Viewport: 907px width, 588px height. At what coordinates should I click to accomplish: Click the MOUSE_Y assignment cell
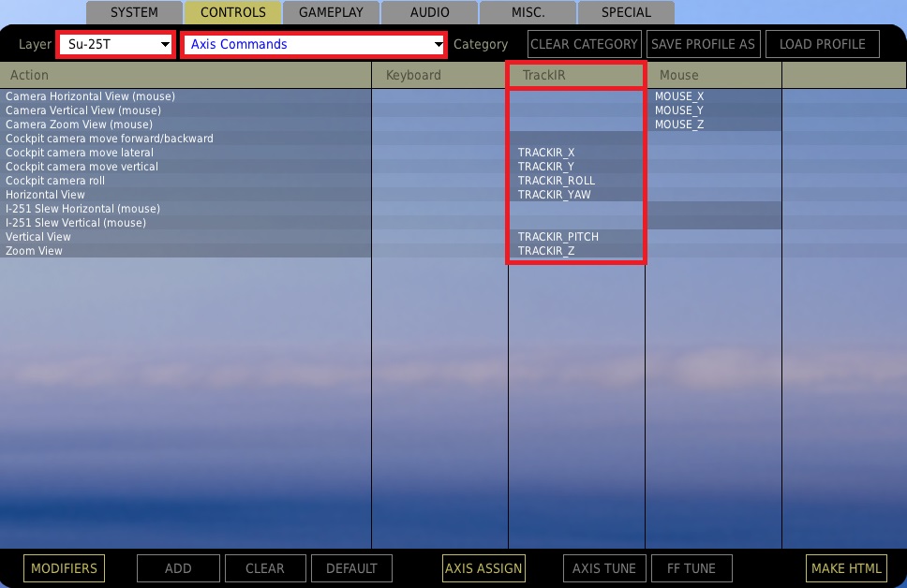(x=714, y=110)
